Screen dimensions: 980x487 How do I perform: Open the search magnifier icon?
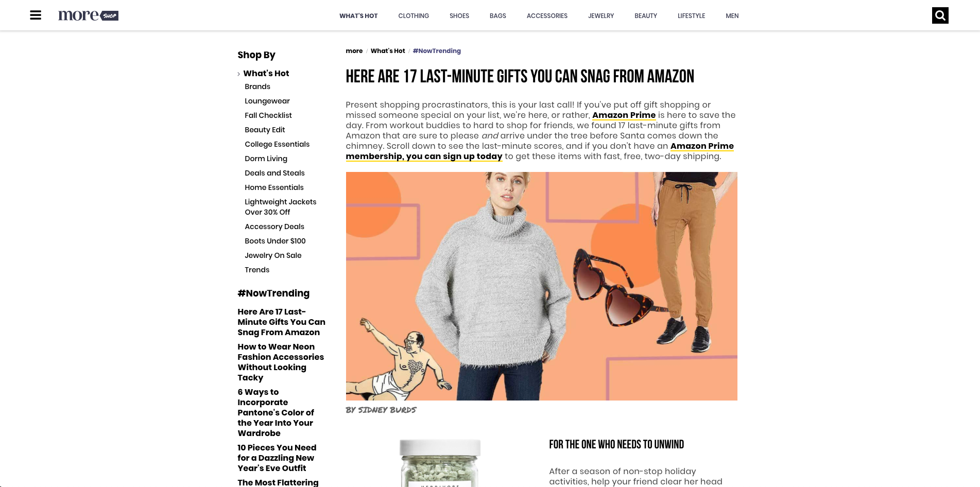(940, 15)
